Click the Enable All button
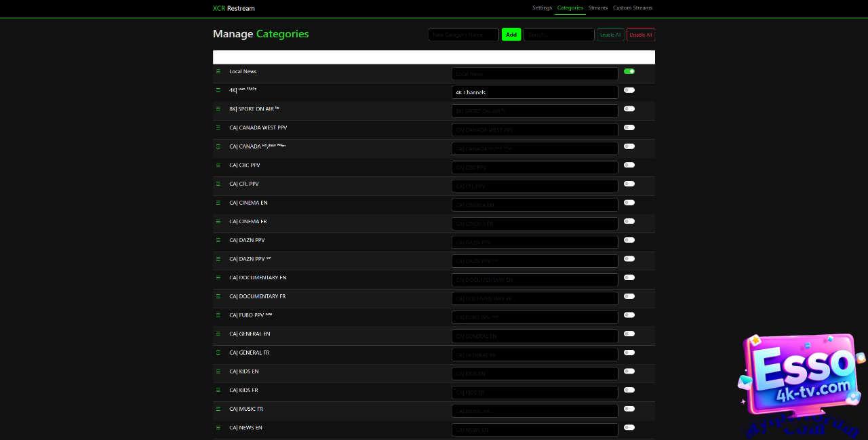The height and width of the screenshot is (440, 868). click(610, 35)
